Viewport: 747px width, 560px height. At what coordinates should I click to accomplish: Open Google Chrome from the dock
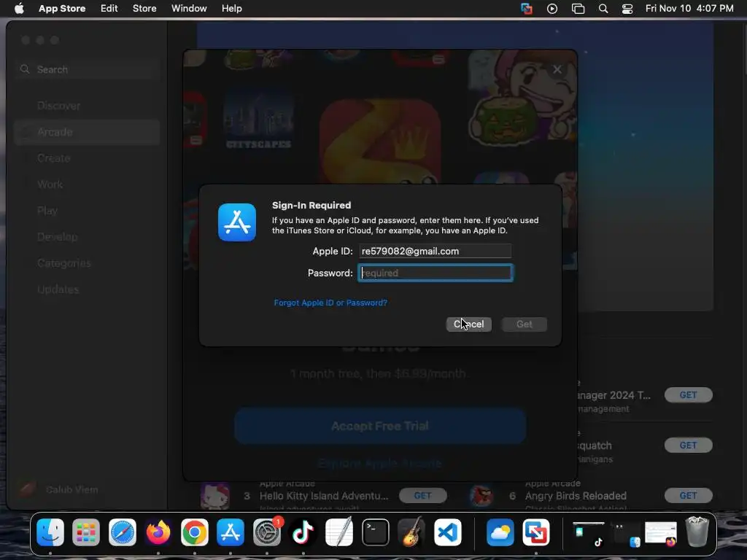(194, 532)
